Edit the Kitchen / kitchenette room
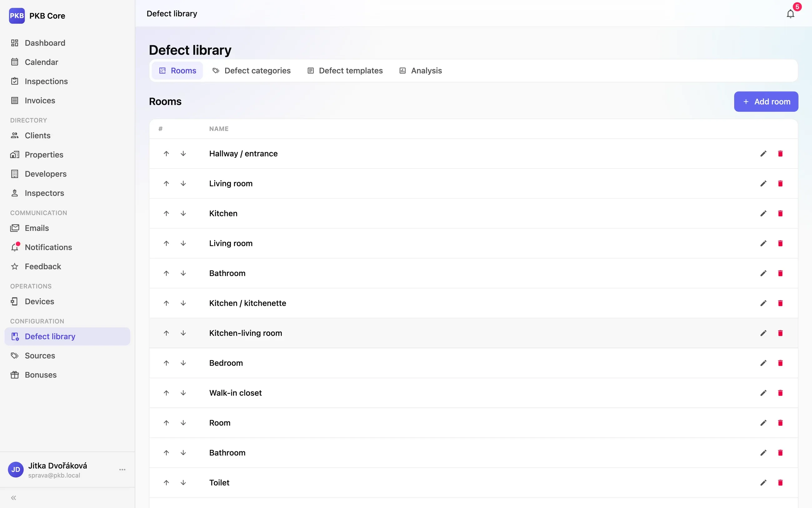 [x=763, y=303]
